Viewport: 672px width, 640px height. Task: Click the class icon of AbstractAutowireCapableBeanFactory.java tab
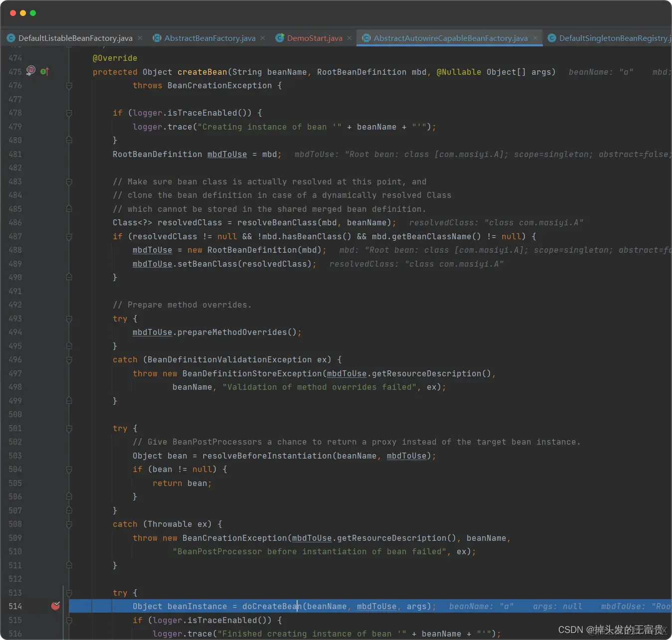click(x=366, y=38)
